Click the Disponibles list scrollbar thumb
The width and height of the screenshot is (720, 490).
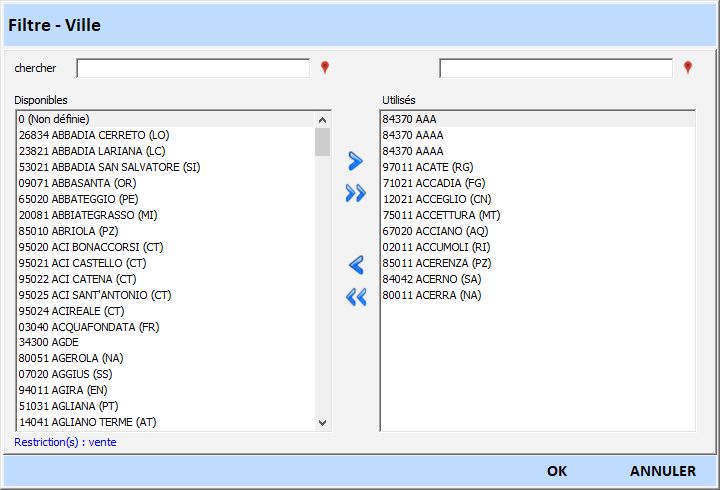(322, 142)
